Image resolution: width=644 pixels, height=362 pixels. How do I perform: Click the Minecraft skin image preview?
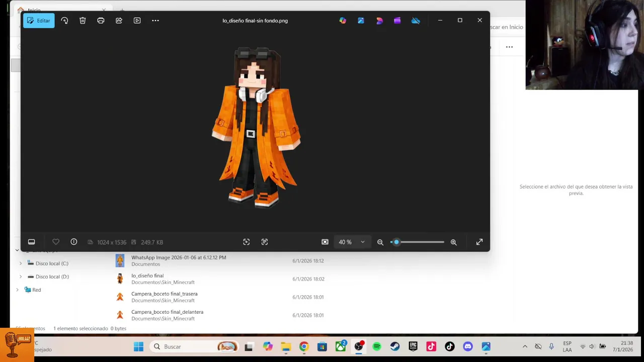click(x=256, y=128)
